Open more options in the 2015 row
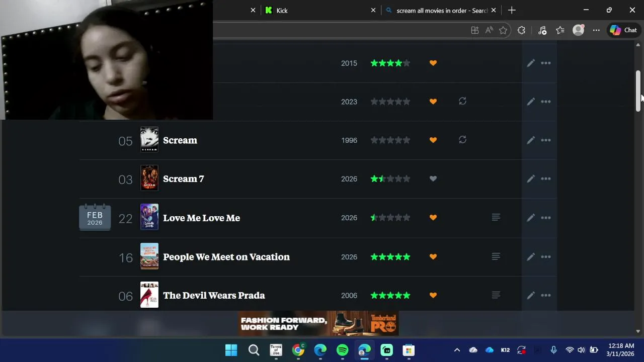 [546, 63]
